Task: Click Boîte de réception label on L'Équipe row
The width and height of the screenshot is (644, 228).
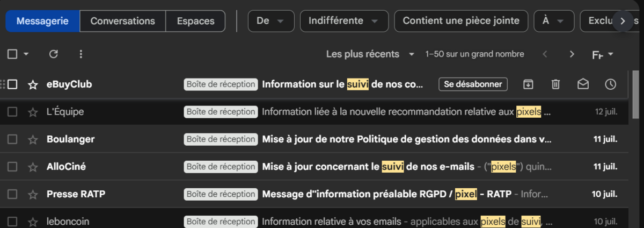Action: (x=221, y=112)
